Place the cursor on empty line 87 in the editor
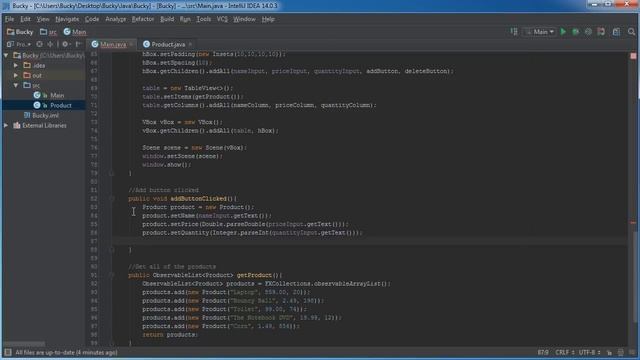Screen dimensions: 640x360 point(369,241)
